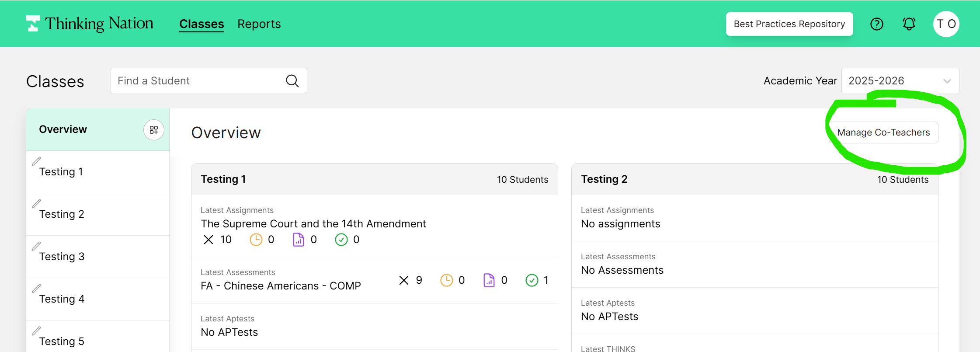Screen dimensions: 980x352
Task: Click the Manage Co-Teachers button
Action: click(x=883, y=132)
